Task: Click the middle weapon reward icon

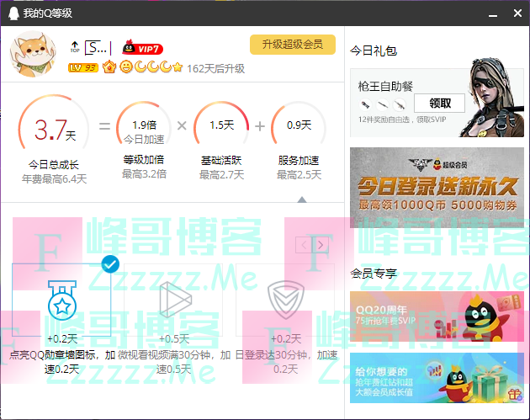Action: click(x=383, y=105)
